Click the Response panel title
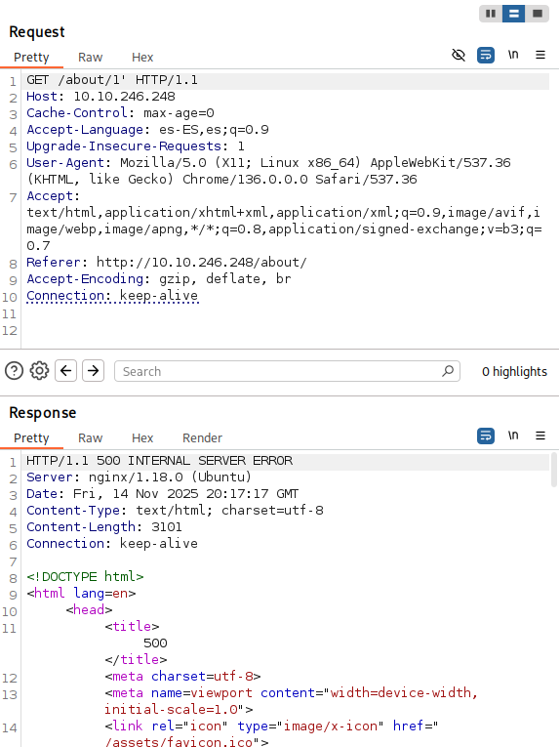Image resolution: width=560 pixels, height=747 pixels. pyautogui.click(x=42, y=413)
